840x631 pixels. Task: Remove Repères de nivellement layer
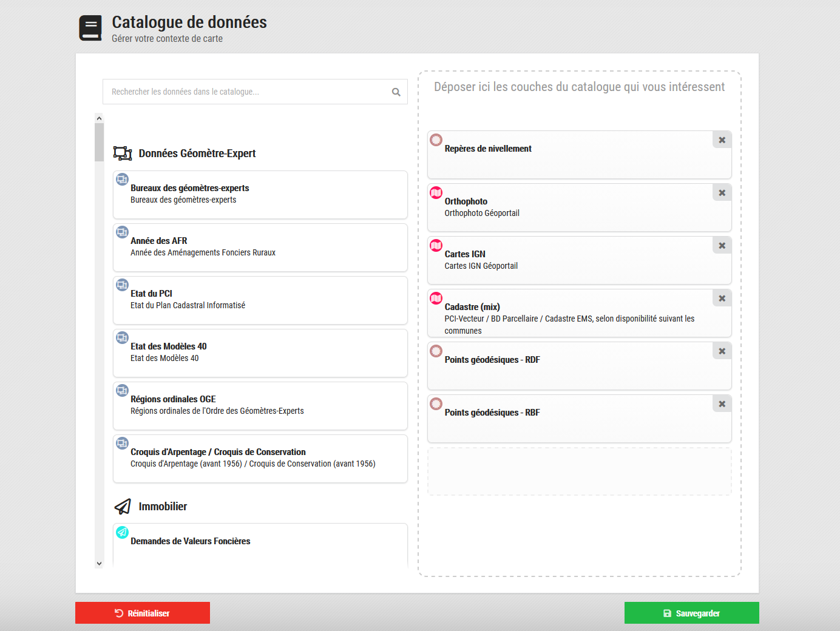[722, 140]
